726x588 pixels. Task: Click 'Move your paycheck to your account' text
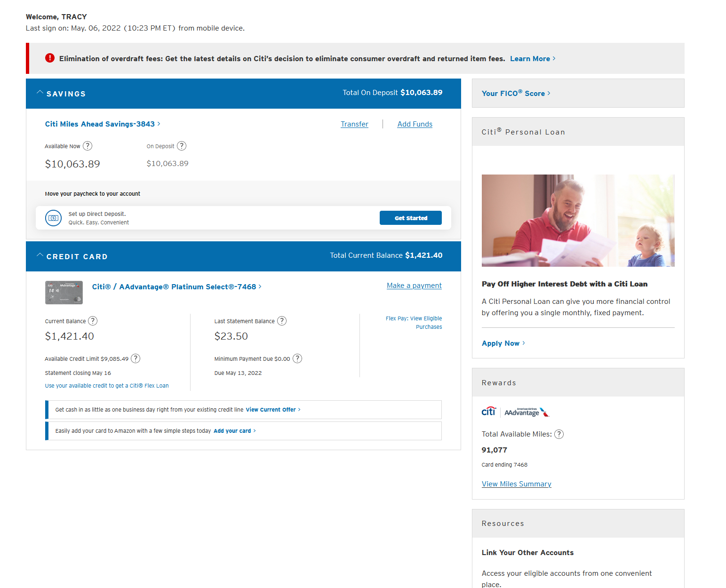point(93,194)
